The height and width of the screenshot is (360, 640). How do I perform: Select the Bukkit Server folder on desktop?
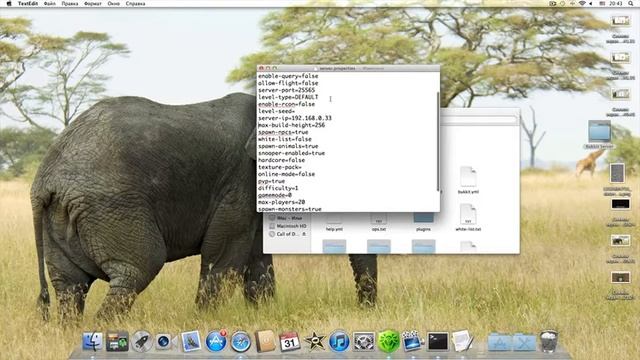(599, 135)
